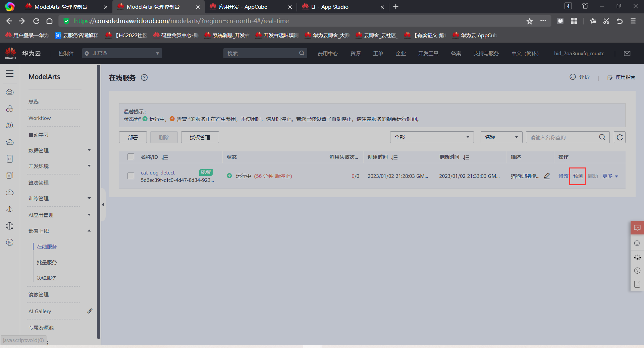Click the floating help question icon
The height and width of the screenshot is (348, 644).
click(637, 271)
